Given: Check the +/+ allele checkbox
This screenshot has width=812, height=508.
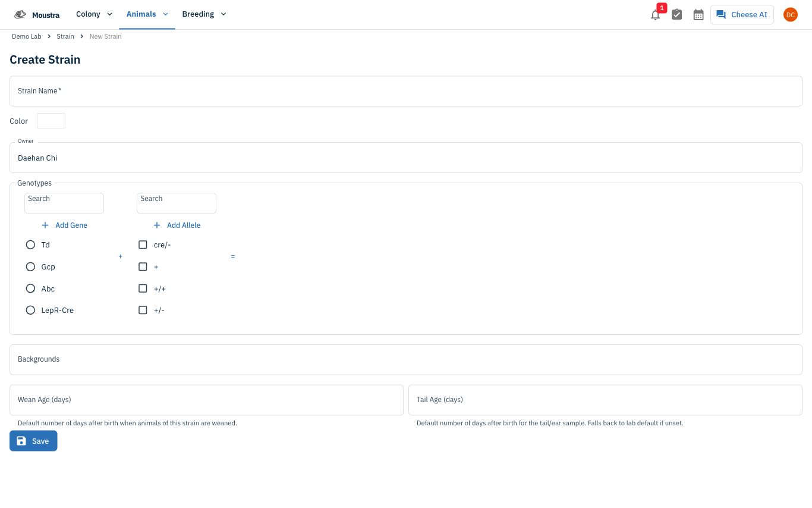Looking at the screenshot, I should pyautogui.click(x=143, y=289).
